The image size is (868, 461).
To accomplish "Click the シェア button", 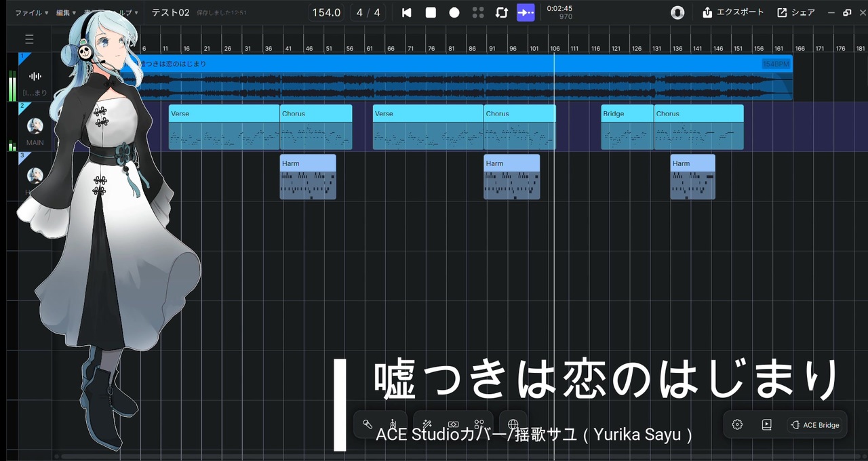I will (796, 13).
